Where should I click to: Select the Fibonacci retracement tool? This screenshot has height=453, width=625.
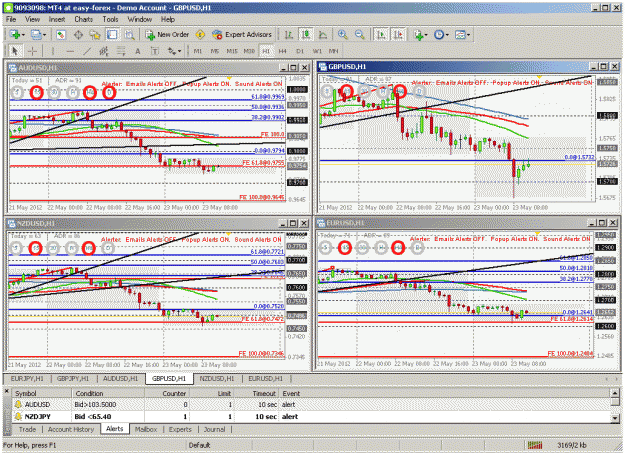tap(121, 51)
